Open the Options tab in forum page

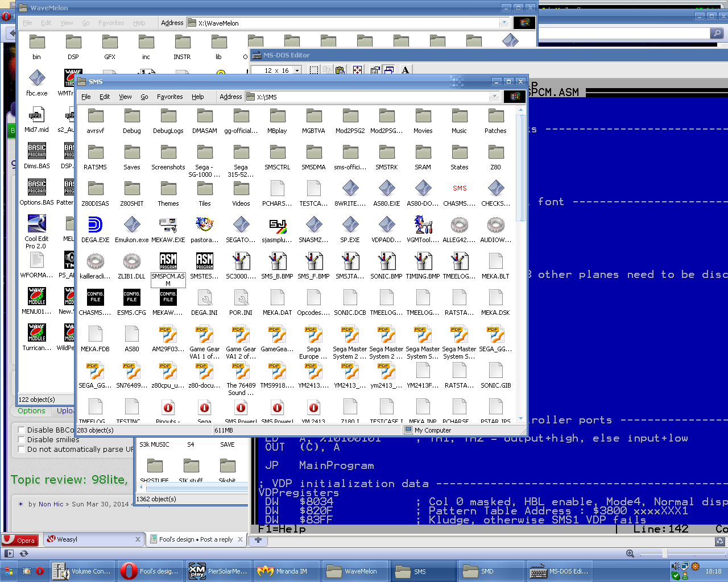tap(31, 411)
